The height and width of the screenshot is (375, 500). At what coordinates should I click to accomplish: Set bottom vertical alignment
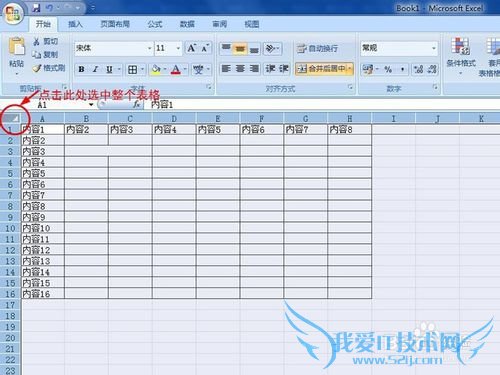point(254,49)
